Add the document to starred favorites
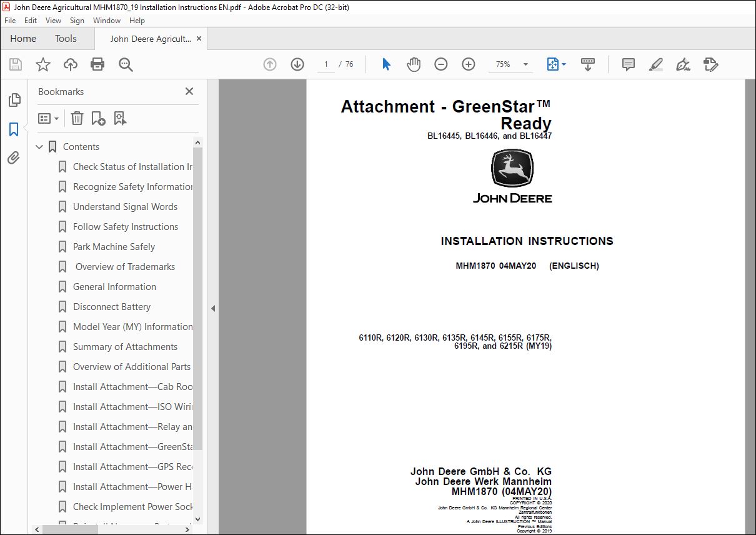The image size is (756, 535). click(x=42, y=64)
